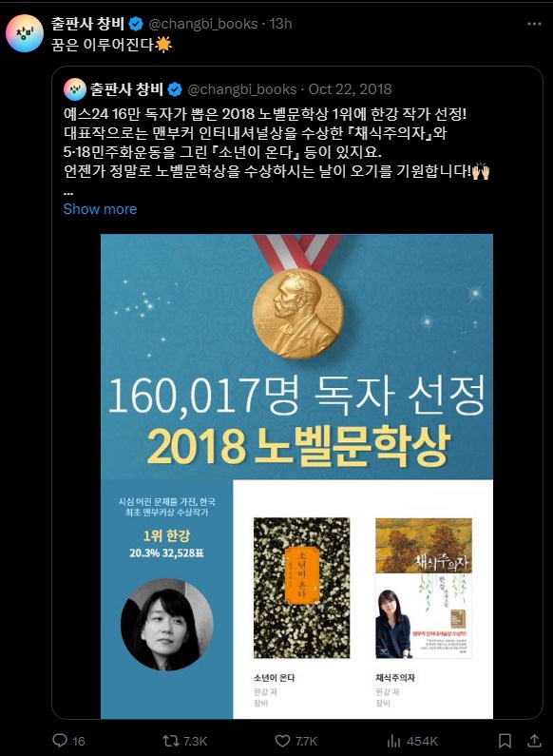553x756 pixels.
Task: Open @changbi_books handle on main post
Action: (x=202, y=24)
